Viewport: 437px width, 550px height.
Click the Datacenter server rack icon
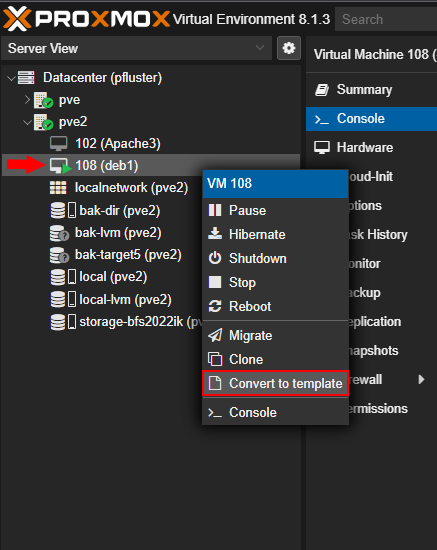coord(26,78)
